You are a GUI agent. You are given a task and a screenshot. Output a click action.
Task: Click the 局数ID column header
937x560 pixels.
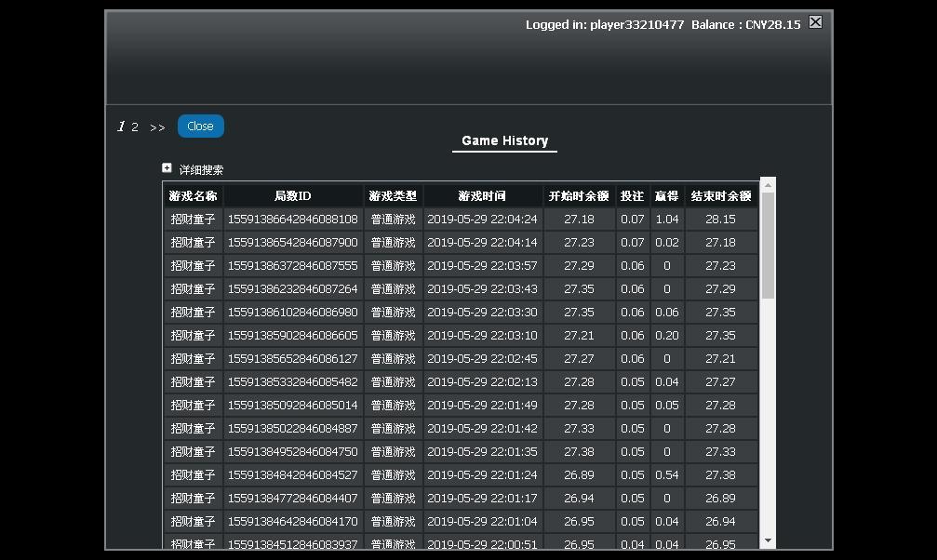pyautogui.click(x=293, y=196)
